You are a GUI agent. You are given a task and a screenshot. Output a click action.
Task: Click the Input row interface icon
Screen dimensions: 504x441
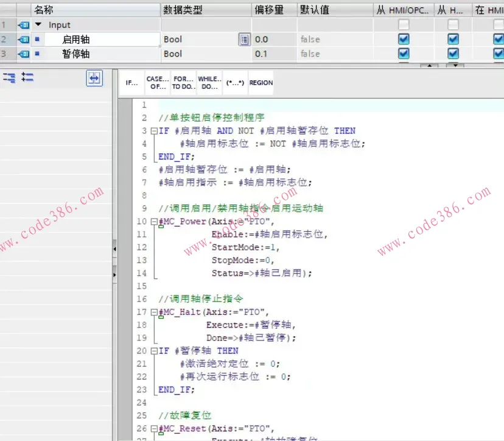click(24, 25)
